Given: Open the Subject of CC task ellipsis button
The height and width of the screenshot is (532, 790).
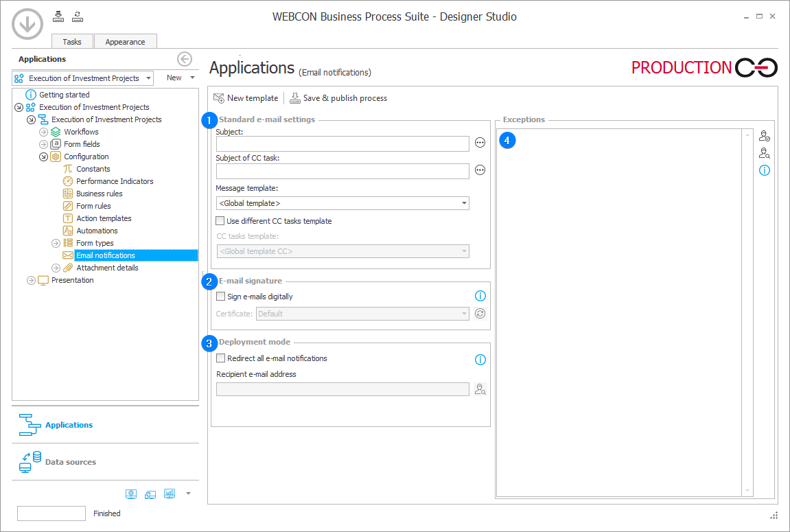Looking at the screenshot, I should click(480, 170).
